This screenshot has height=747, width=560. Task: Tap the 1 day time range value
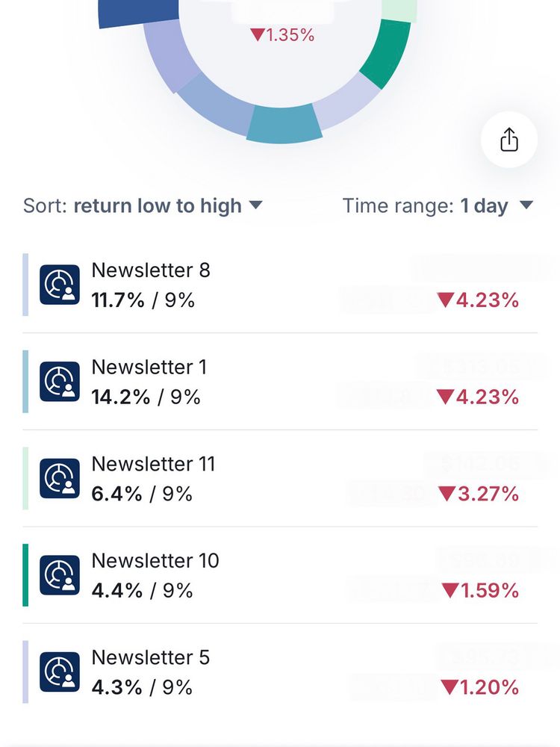485,206
